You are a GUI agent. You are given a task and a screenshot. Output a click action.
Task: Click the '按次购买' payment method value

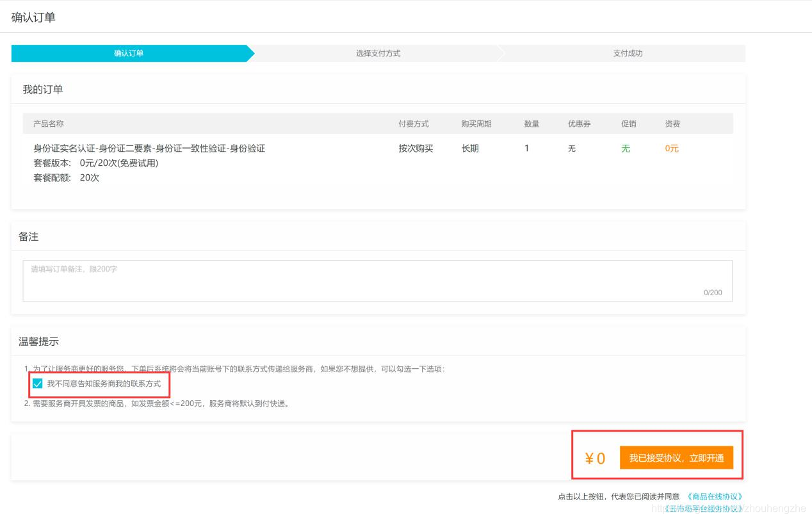point(416,148)
